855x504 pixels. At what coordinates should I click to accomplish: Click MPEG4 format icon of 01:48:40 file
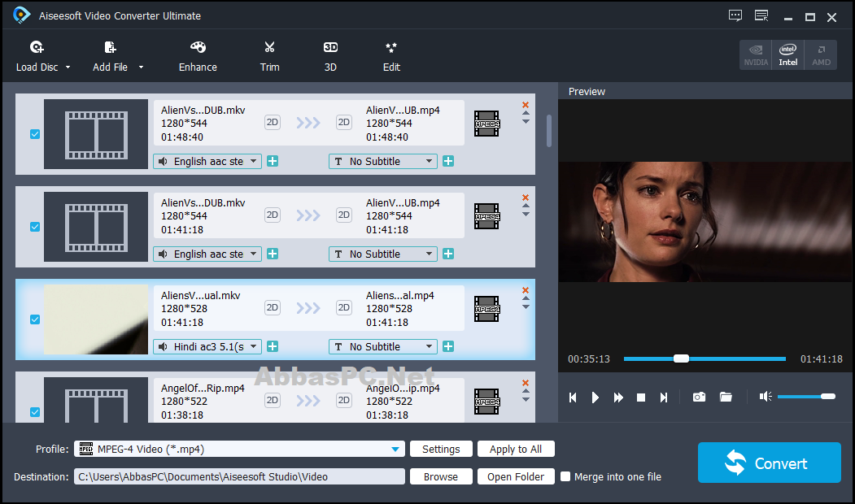pyautogui.click(x=486, y=124)
